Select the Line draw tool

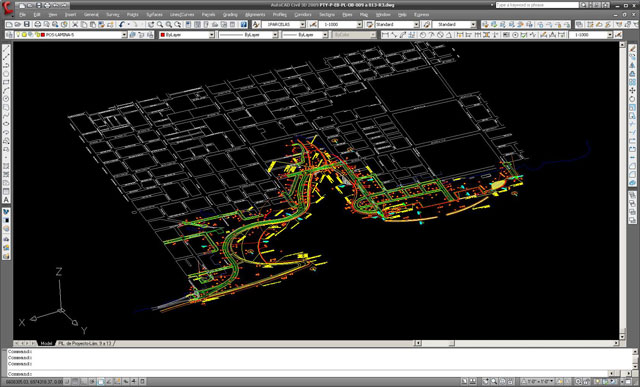tap(6, 48)
